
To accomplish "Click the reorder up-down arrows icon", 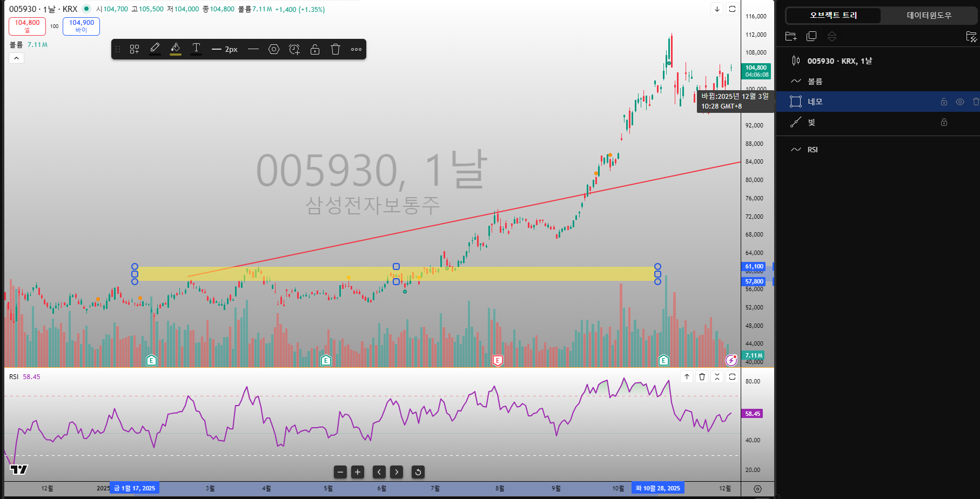I will pyautogui.click(x=832, y=36).
